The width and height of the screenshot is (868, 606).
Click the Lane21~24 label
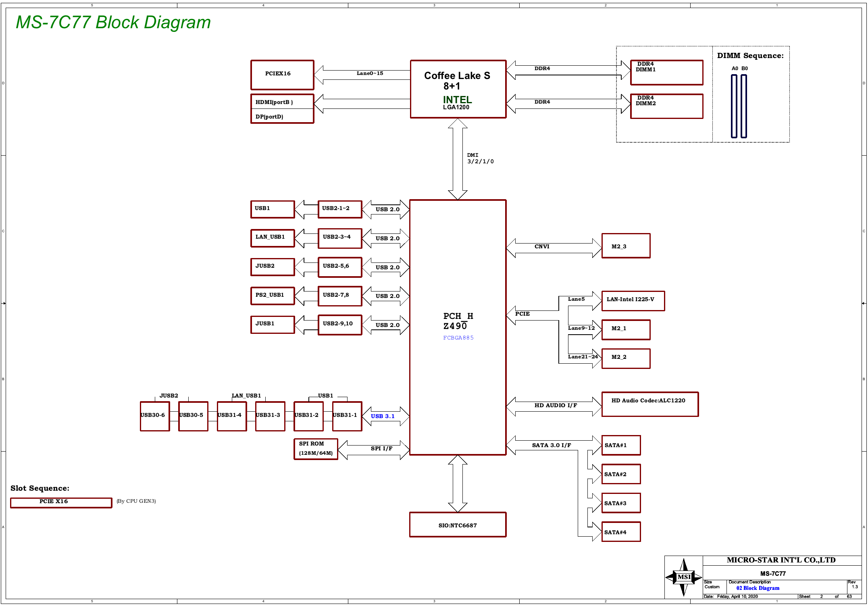583,356
